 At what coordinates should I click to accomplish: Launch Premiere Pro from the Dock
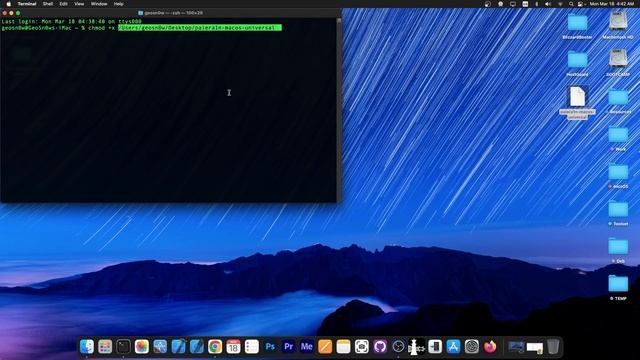(x=288, y=347)
